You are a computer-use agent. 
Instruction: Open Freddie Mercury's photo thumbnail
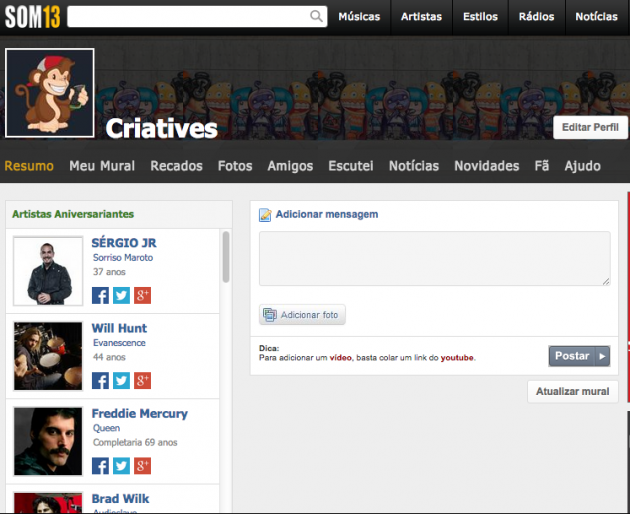coord(48,441)
